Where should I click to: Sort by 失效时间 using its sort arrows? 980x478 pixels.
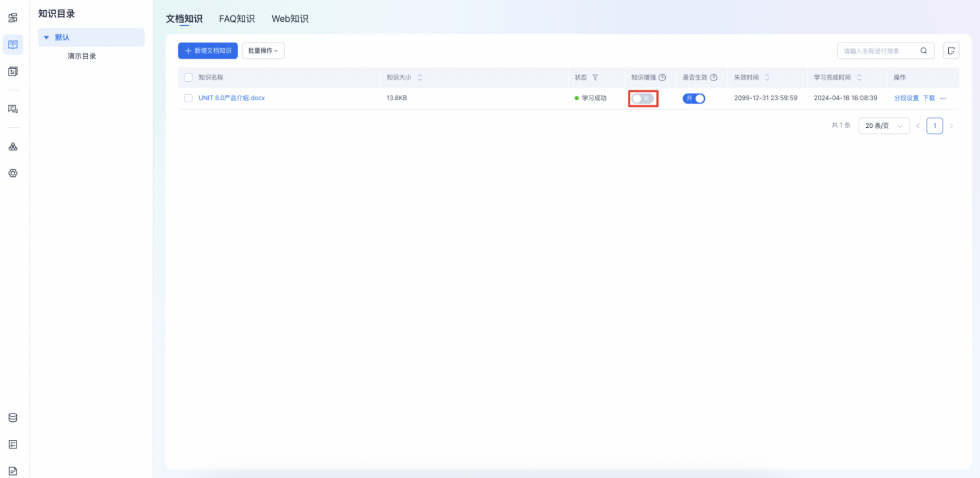[x=767, y=77]
